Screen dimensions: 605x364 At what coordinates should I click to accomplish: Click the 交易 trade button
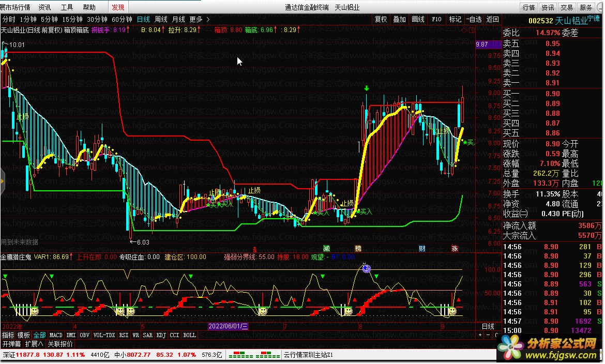[x=567, y=7]
